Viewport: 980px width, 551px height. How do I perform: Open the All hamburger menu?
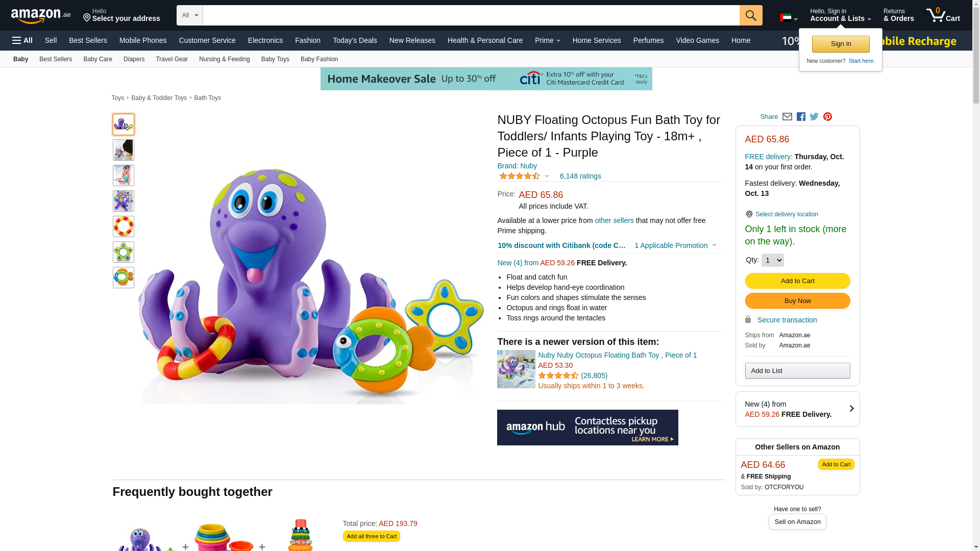point(22,40)
